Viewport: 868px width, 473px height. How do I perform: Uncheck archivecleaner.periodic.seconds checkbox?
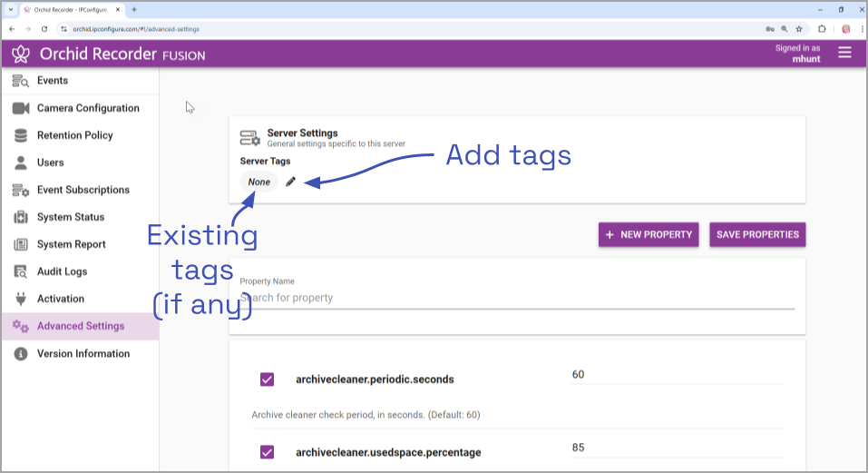267,379
